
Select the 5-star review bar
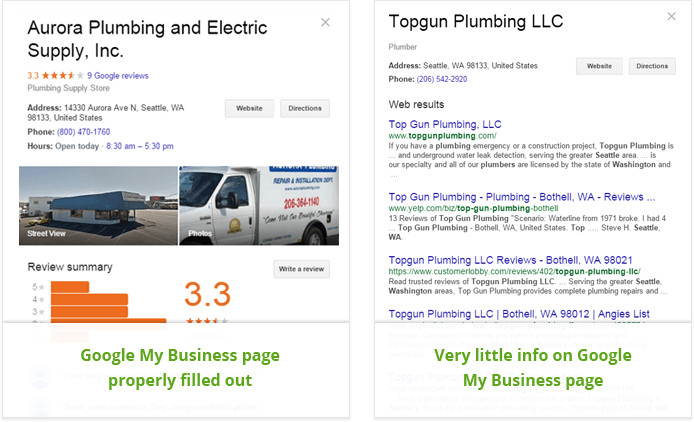[x=70, y=287]
